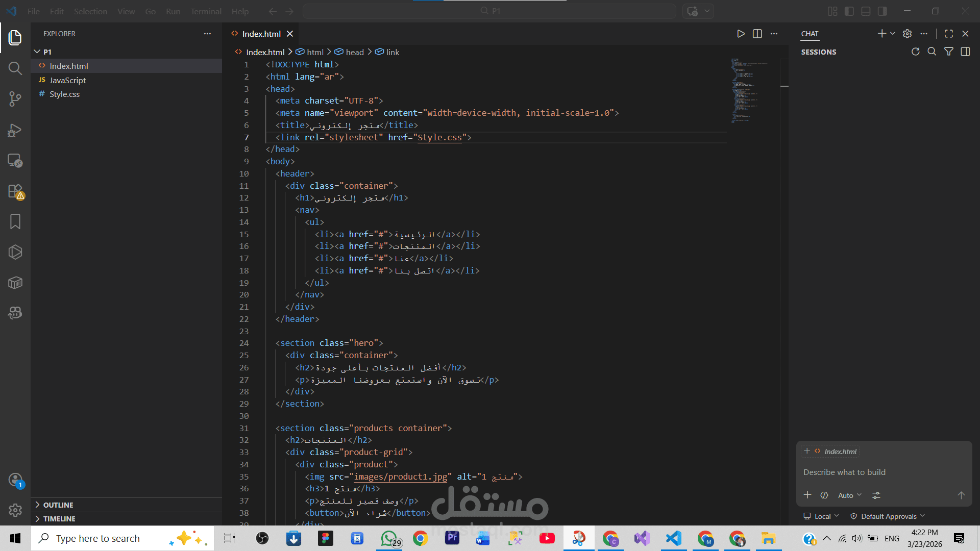Open Style.css from the explorer
980x551 pixels.
click(x=64, y=94)
